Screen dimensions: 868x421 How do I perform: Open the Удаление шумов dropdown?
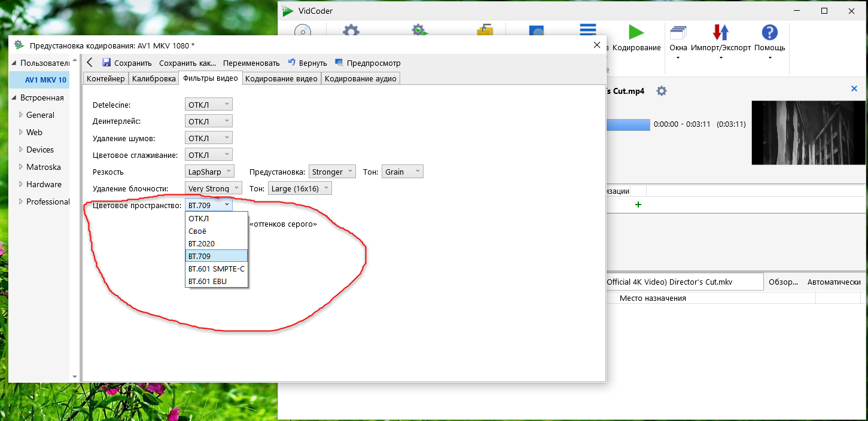[x=209, y=138]
